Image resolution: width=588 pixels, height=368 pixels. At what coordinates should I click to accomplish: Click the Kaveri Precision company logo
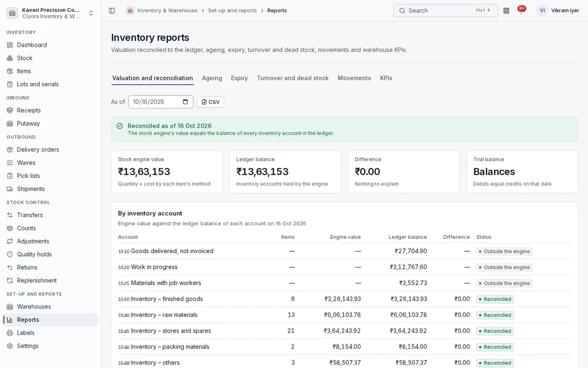[x=12, y=13]
